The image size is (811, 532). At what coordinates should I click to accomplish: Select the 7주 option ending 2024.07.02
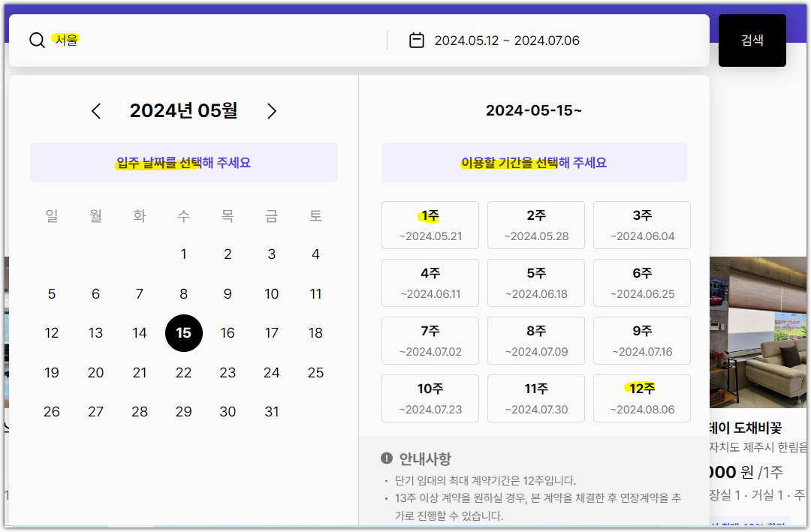[430, 341]
